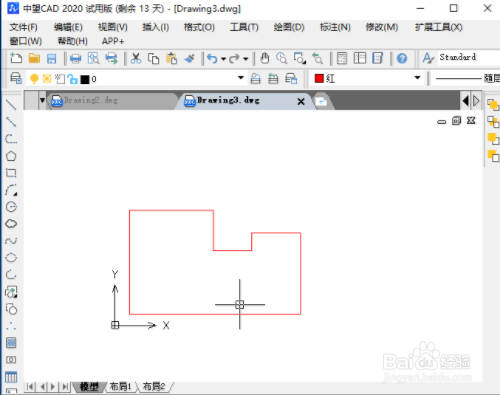Select the Revision cloud tool
This screenshot has height=395, width=500.
[11, 224]
